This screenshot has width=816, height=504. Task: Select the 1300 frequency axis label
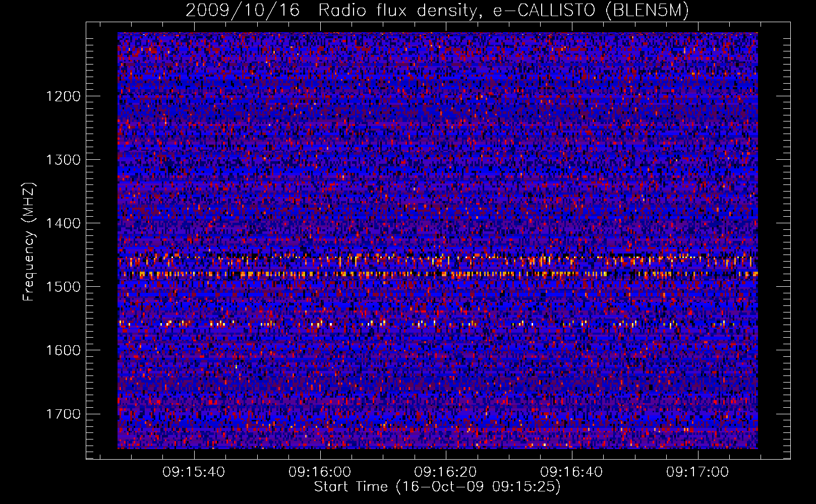point(63,160)
